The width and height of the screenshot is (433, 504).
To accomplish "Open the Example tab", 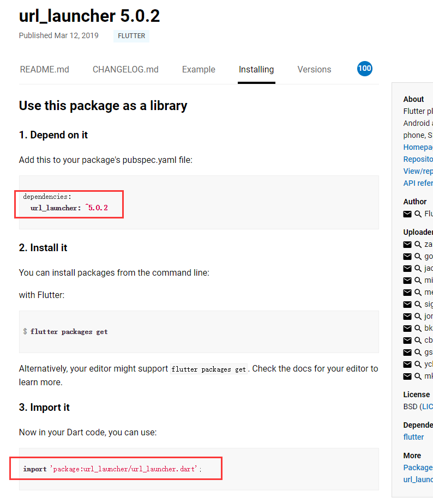I will [x=199, y=69].
